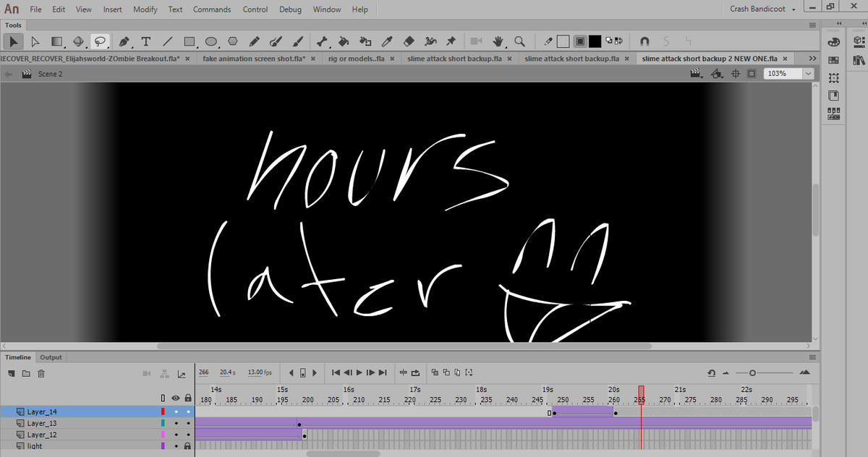
Task: Switch to the Output tab
Action: [51, 356]
